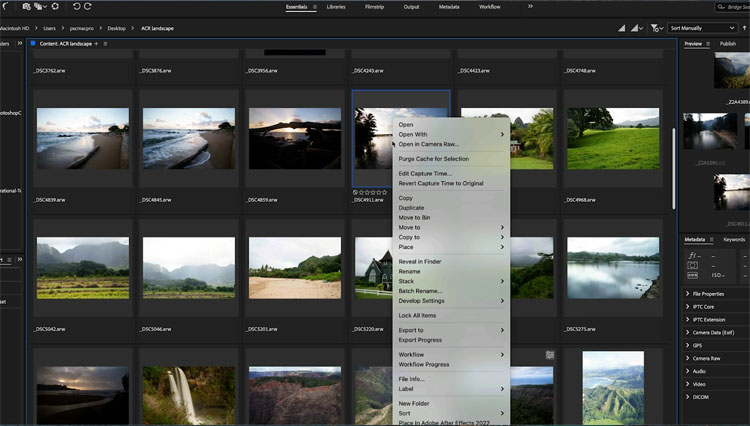Click Users in path breadcrumb
Viewport: 750px width, 426px height.
click(x=49, y=28)
